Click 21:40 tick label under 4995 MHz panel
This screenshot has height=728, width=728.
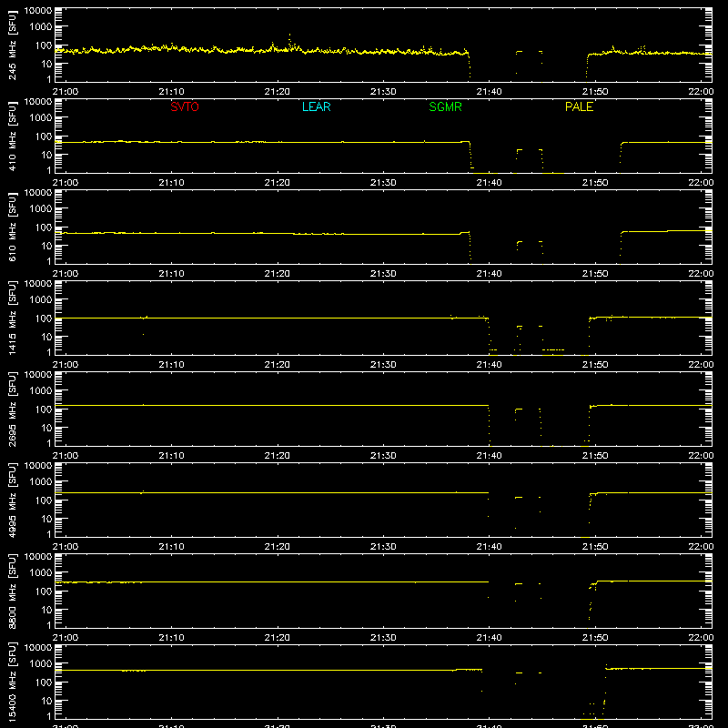(x=489, y=547)
